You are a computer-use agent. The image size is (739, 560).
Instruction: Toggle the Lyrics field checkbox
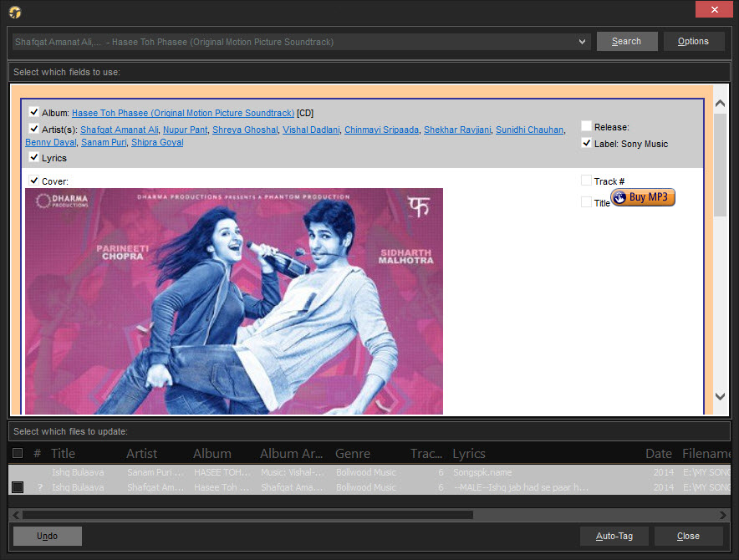pyautogui.click(x=34, y=157)
